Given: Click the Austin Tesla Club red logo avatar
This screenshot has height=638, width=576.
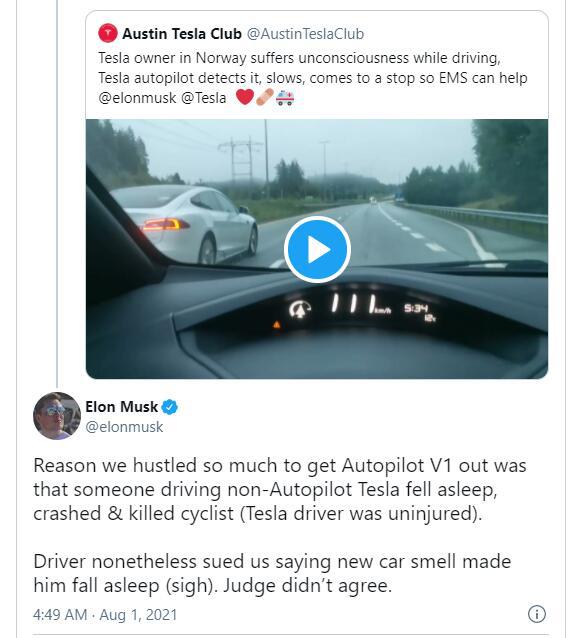Looking at the screenshot, I should pos(108,33).
